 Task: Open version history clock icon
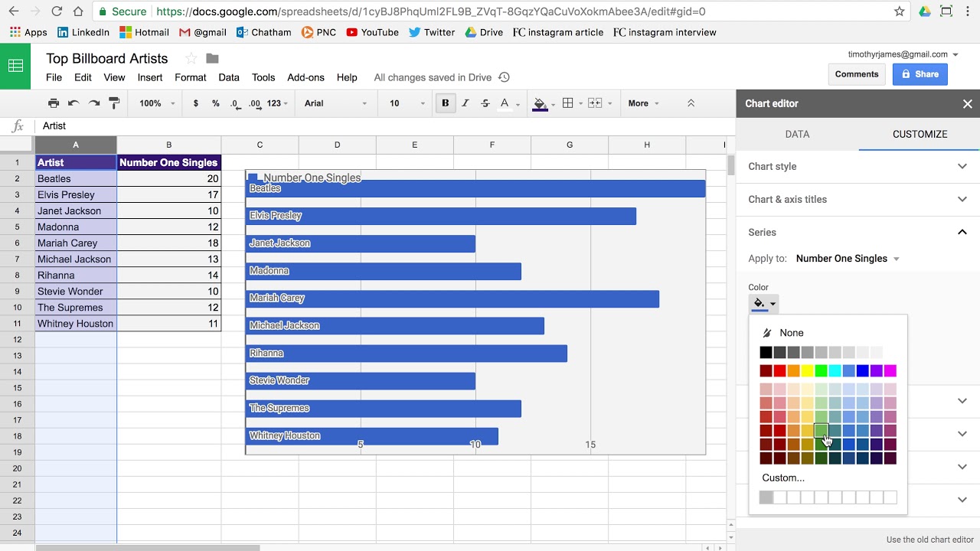504,77
